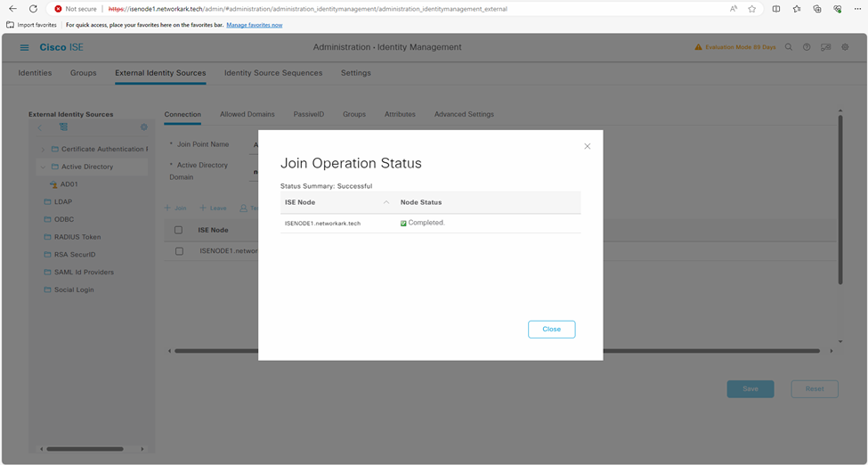The image size is (868, 465).
Task: Check the ISENODE1 row checkbox
Action: (x=179, y=251)
